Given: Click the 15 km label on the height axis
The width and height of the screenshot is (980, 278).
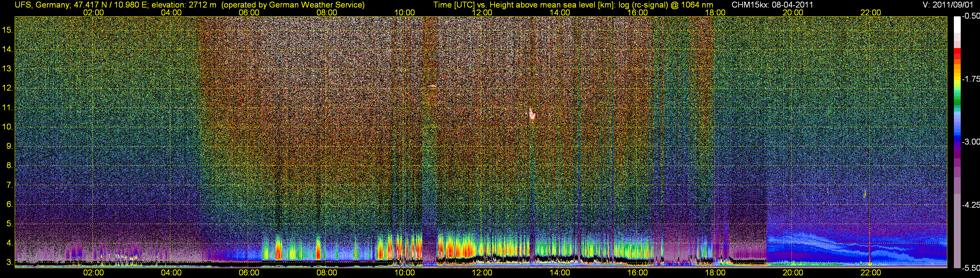Looking at the screenshot, I should 7,30.
